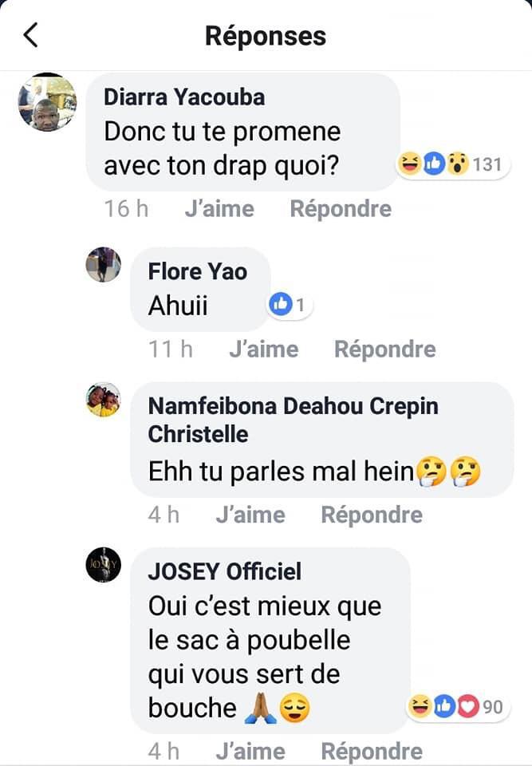Open Diarra Yacouba's profile picture

point(47,103)
